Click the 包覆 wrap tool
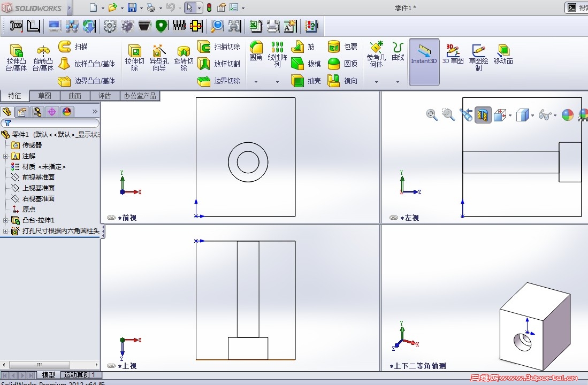This screenshot has width=588, height=385. click(342, 47)
